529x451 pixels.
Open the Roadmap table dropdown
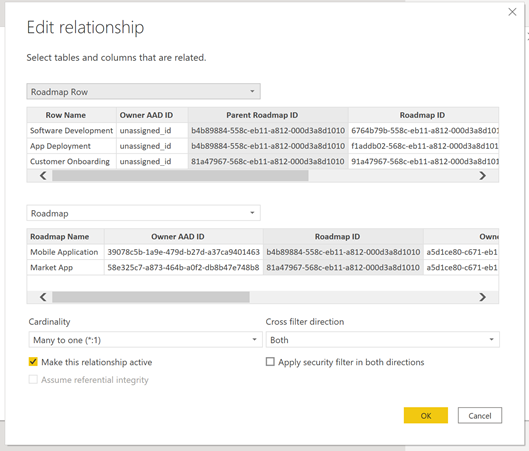pos(143,213)
